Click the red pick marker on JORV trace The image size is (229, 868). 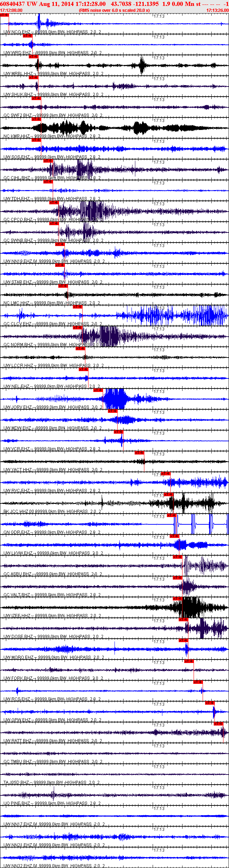98,390
